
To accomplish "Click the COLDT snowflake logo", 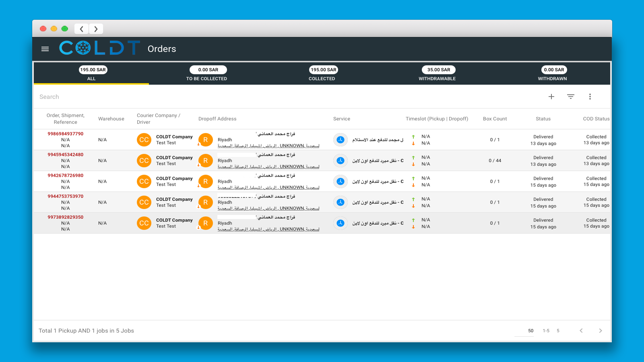I will pyautogui.click(x=99, y=48).
